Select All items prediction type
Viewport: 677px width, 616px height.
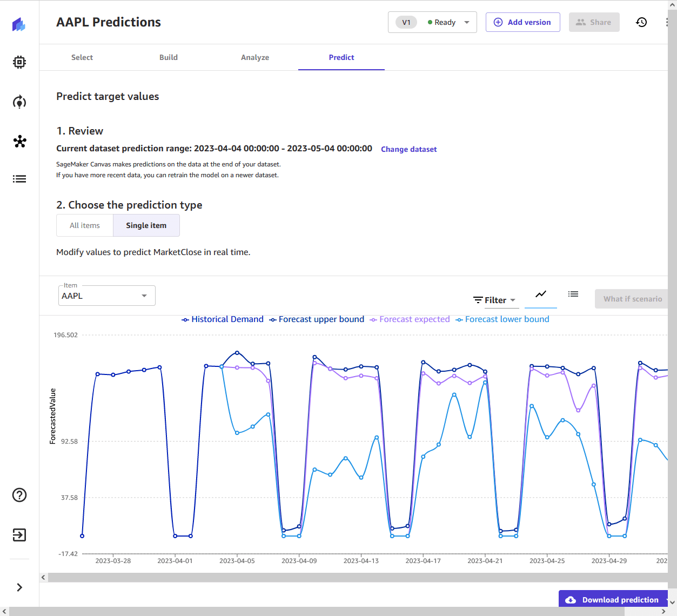tap(85, 225)
